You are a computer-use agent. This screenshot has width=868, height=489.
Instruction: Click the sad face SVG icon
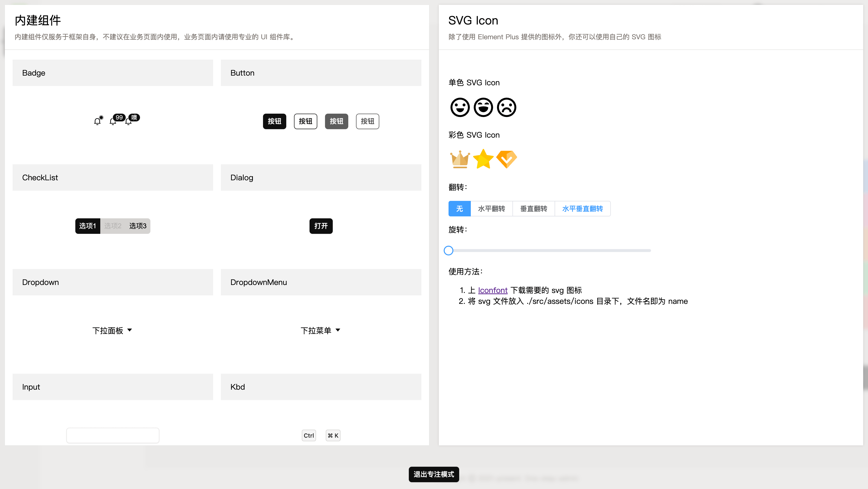pos(506,107)
